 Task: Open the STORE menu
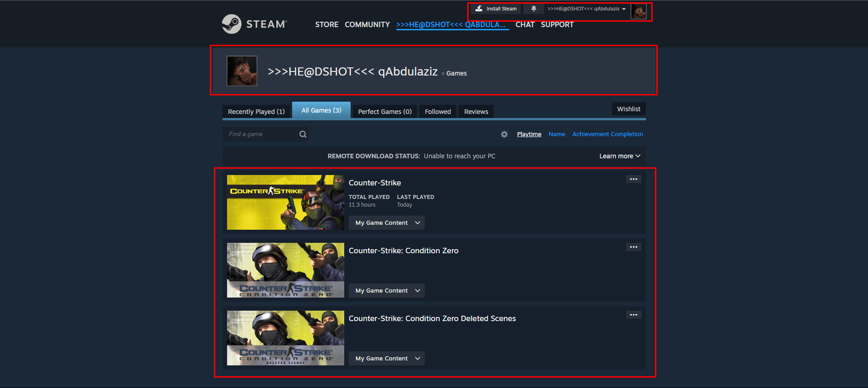[327, 24]
